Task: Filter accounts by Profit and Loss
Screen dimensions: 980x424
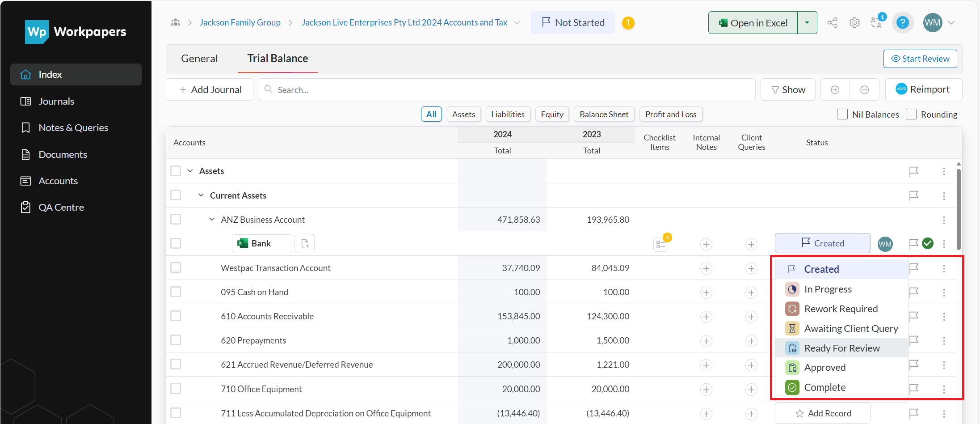Action: [x=671, y=114]
